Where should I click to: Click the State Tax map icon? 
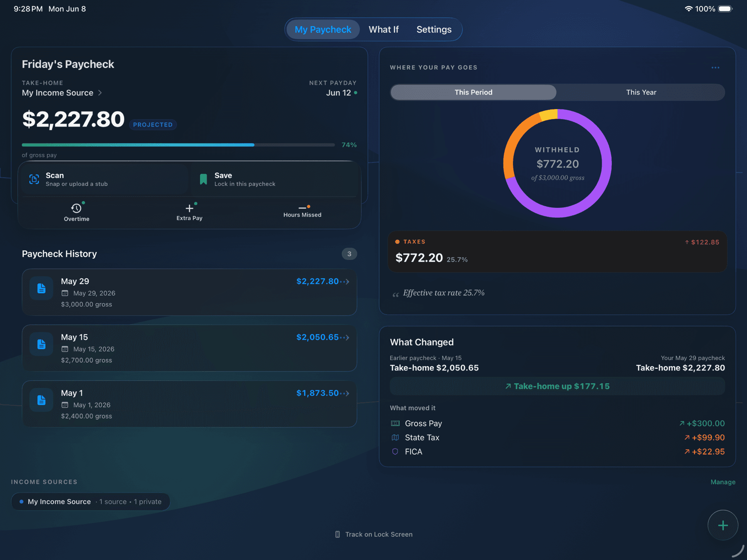pos(395,438)
